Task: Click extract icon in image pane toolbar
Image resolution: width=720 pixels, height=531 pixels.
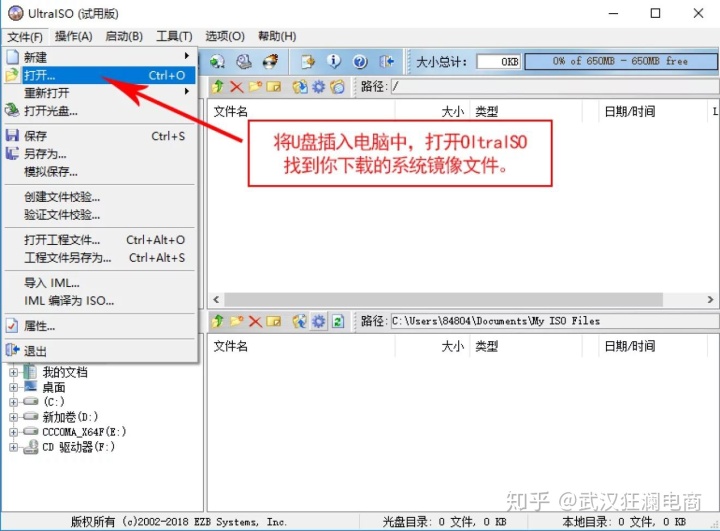Action: point(300,86)
